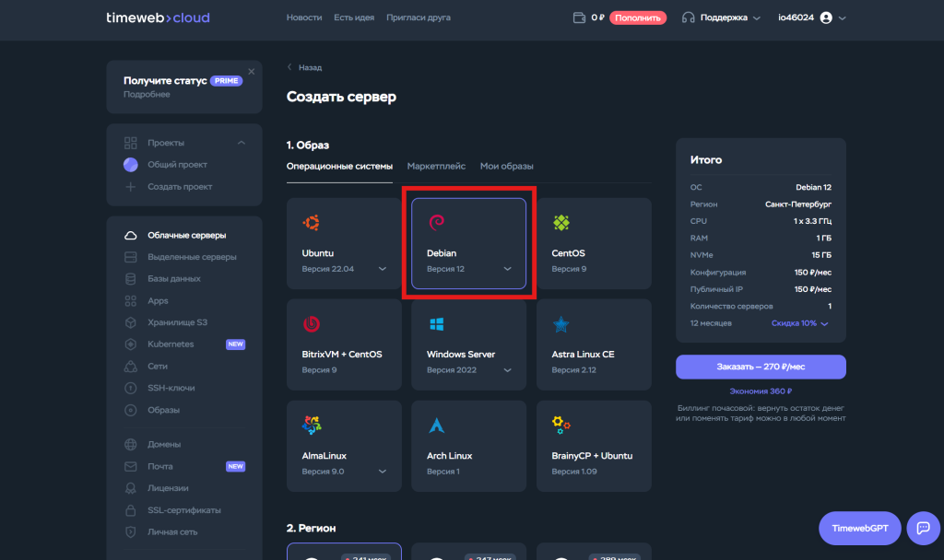Click the Санкт-Петербург region value
The width and height of the screenshot is (944, 560).
798,204
